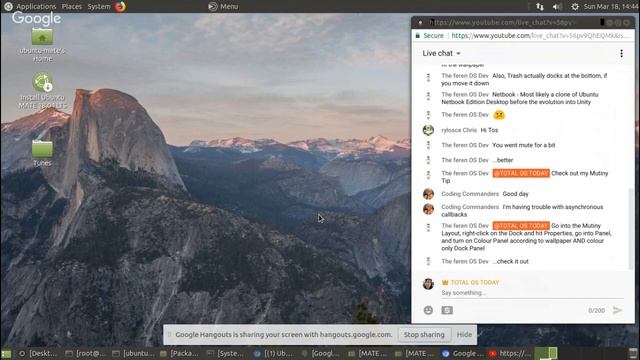Image resolution: width=640 pixels, height=360 pixels.
Task: Click Coding Commanders avatar beside Good day
Action: [428, 193]
